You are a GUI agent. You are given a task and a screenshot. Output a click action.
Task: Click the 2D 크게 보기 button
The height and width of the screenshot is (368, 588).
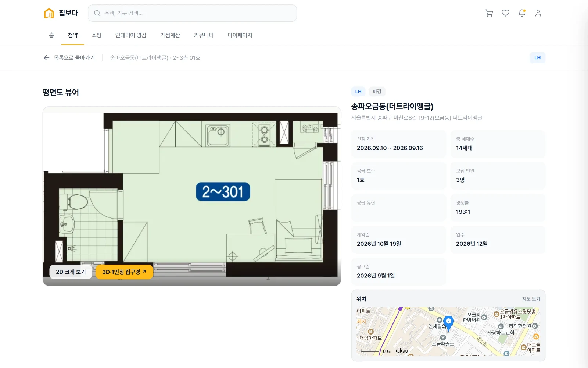(71, 272)
